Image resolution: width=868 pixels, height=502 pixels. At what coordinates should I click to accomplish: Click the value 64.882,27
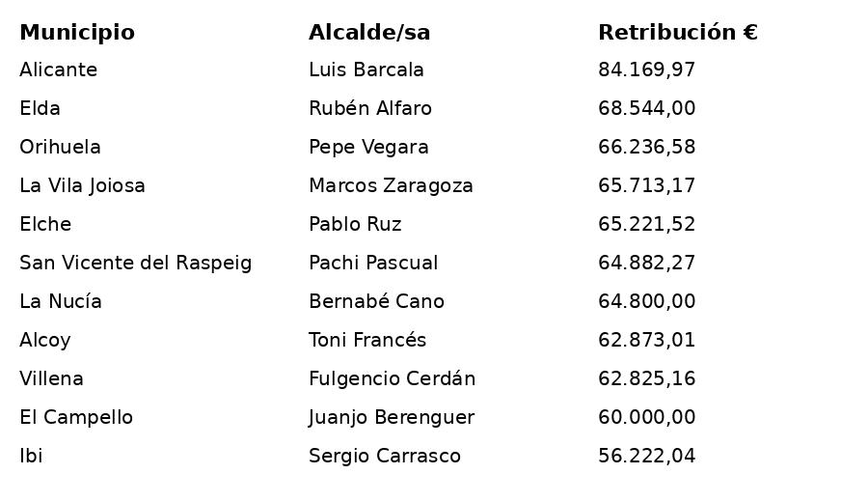pyautogui.click(x=646, y=264)
